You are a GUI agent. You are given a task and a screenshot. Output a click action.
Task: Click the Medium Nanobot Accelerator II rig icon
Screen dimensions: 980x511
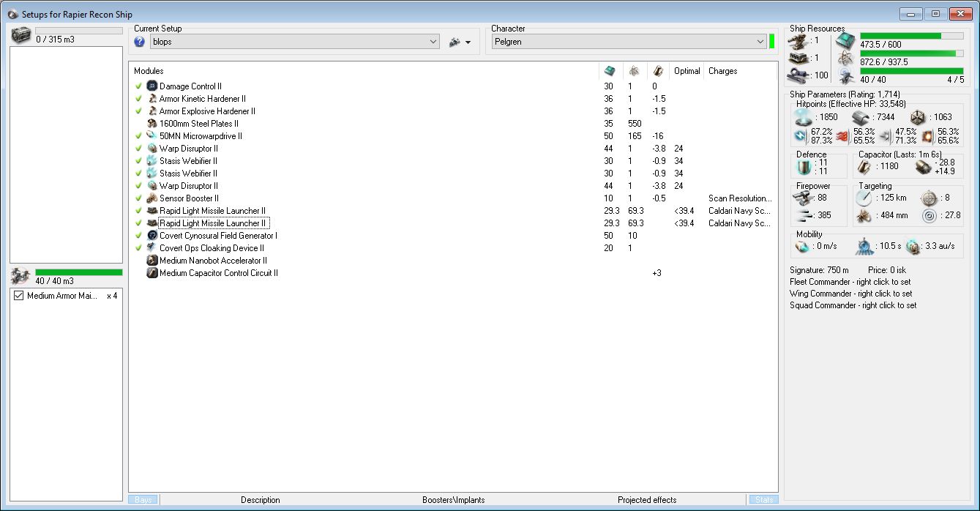(x=152, y=261)
